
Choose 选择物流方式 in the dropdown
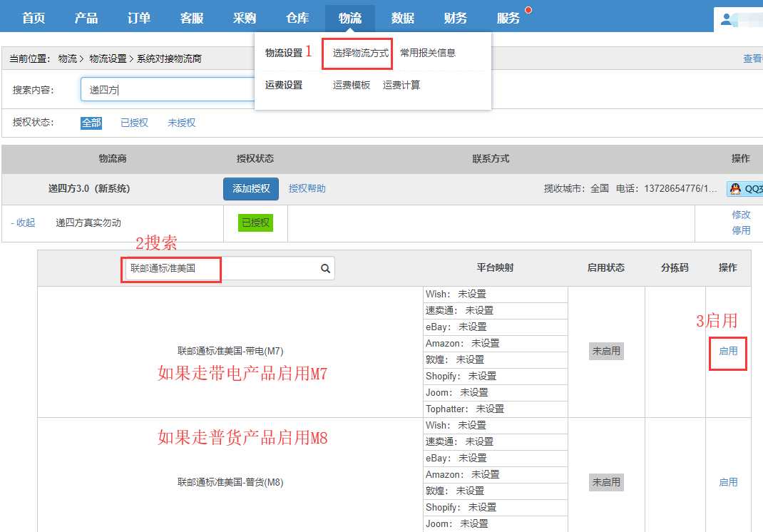[361, 53]
